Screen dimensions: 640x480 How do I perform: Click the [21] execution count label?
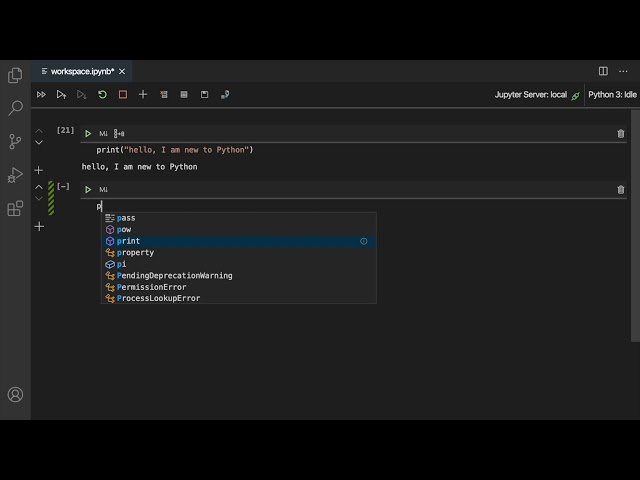pos(65,130)
